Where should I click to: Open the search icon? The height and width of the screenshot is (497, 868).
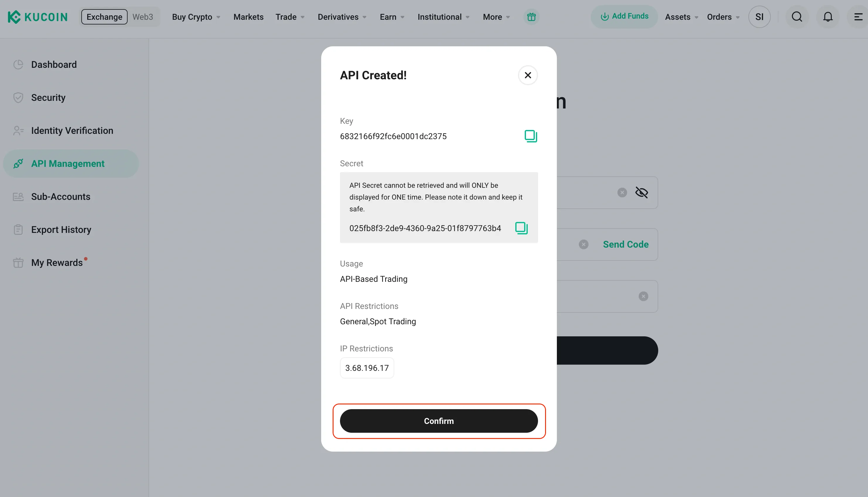click(x=797, y=17)
